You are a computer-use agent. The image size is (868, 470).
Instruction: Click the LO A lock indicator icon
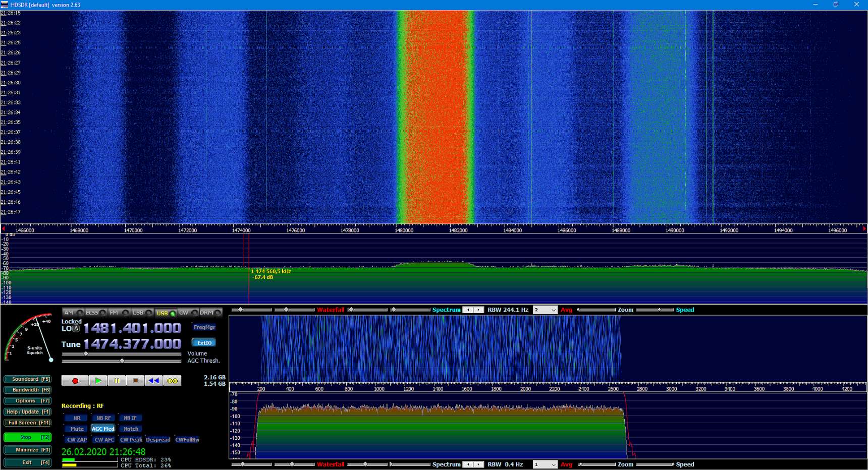[x=76, y=329]
